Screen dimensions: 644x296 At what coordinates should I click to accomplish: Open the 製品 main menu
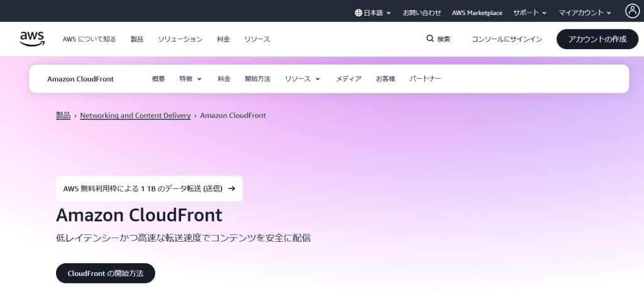coord(136,39)
